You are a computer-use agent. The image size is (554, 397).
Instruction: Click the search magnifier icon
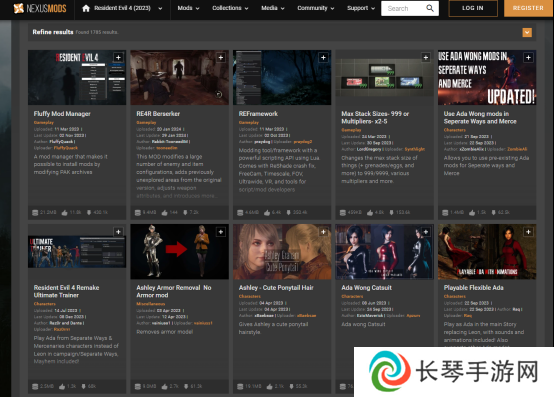(430, 8)
